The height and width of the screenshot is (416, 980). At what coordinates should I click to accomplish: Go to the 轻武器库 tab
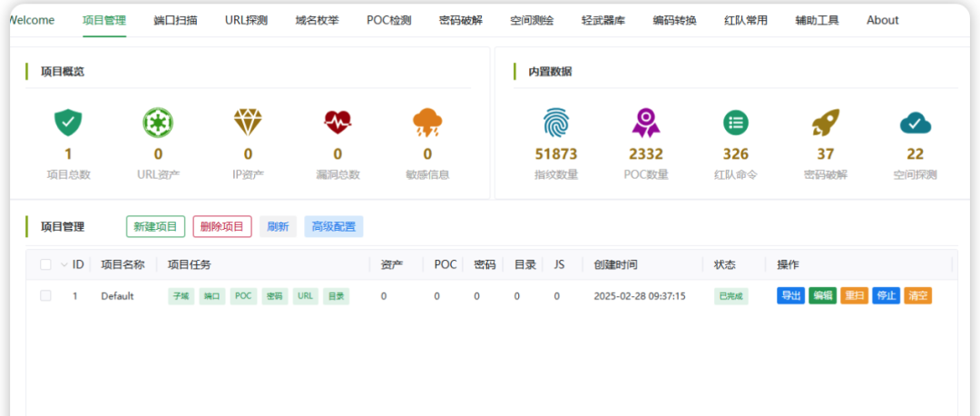pos(603,20)
